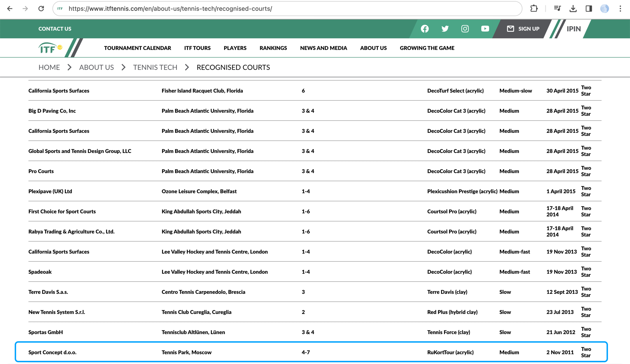The height and width of the screenshot is (364, 630).
Task: Open the ITF Instagram page icon
Action: 465,29
